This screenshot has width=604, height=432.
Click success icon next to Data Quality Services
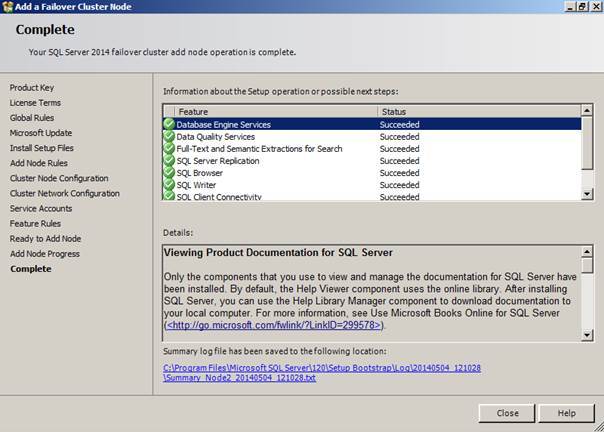click(x=169, y=137)
